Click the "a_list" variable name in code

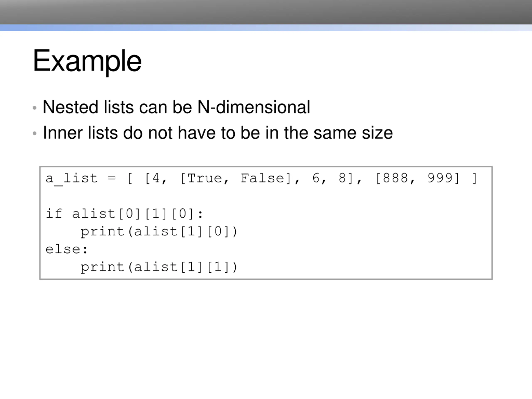click(x=71, y=179)
